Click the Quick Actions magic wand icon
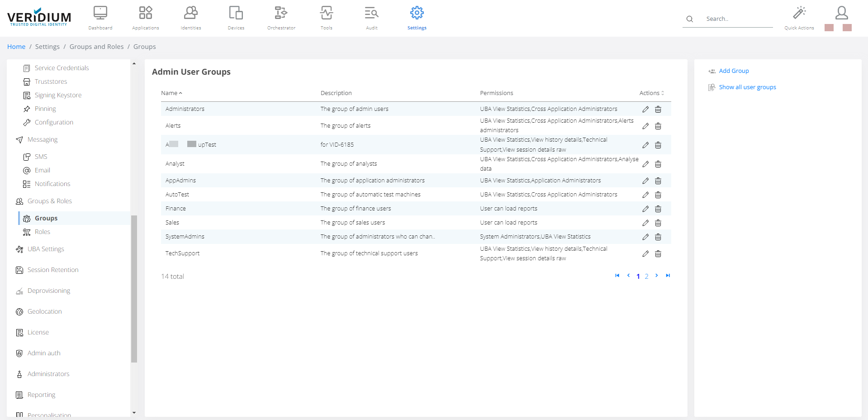Screen dimensions: 868x420 click(x=799, y=14)
